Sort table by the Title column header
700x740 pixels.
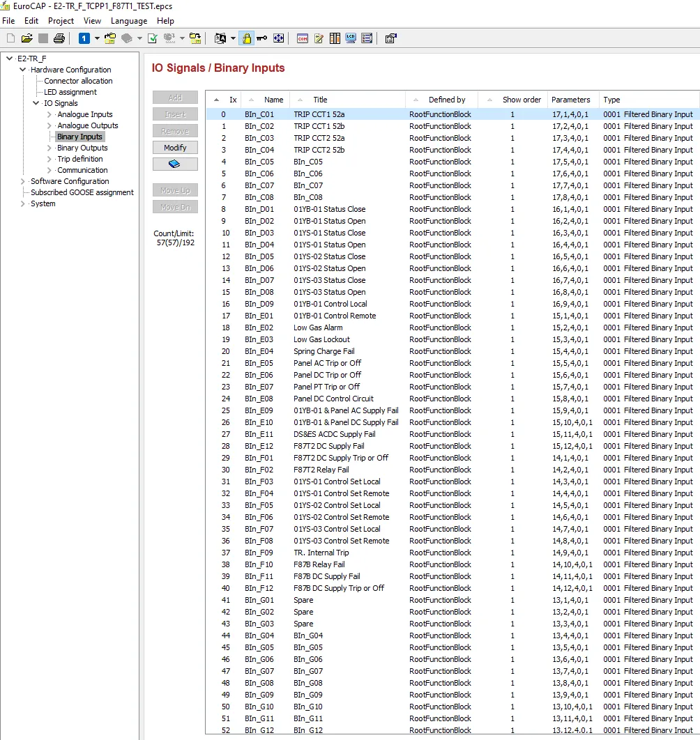pyautogui.click(x=348, y=100)
